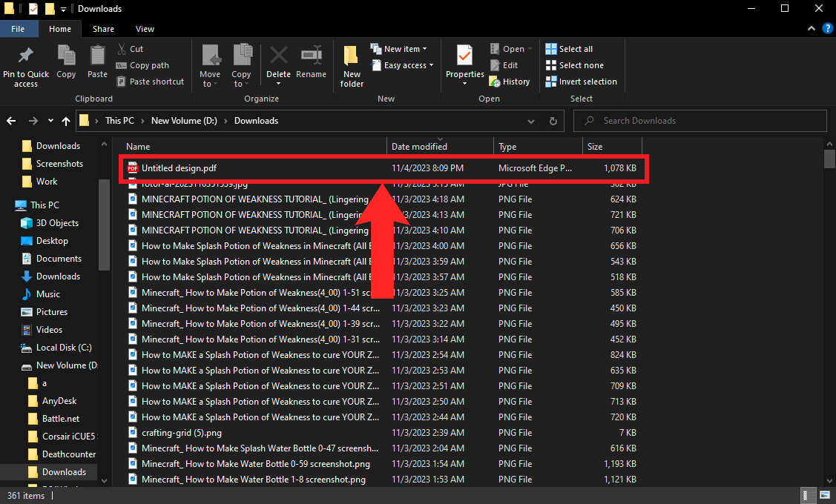Expand the address bar history chevron
Screen dimensions: 836x504
[531, 121]
